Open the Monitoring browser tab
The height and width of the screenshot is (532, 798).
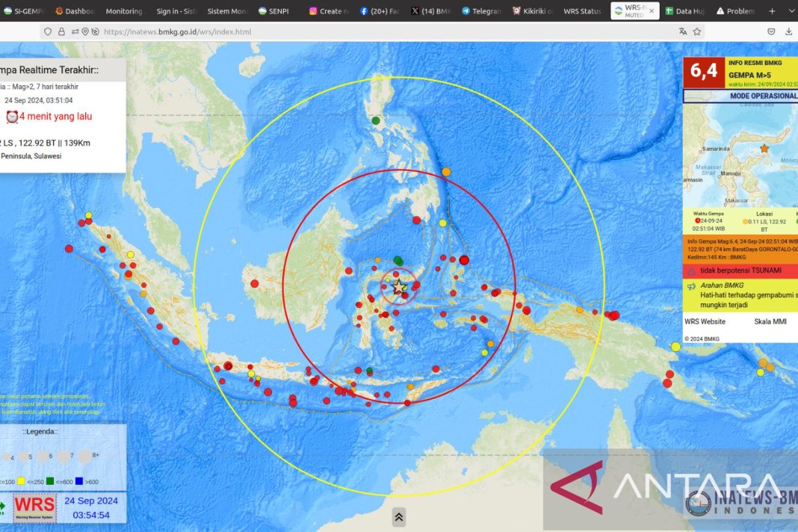click(124, 11)
